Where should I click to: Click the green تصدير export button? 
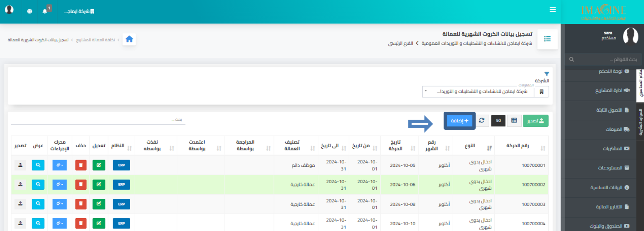(535, 121)
